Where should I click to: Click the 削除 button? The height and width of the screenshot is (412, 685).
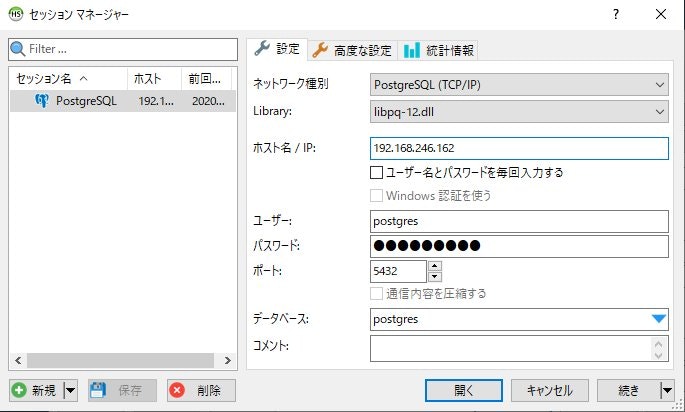click(201, 390)
